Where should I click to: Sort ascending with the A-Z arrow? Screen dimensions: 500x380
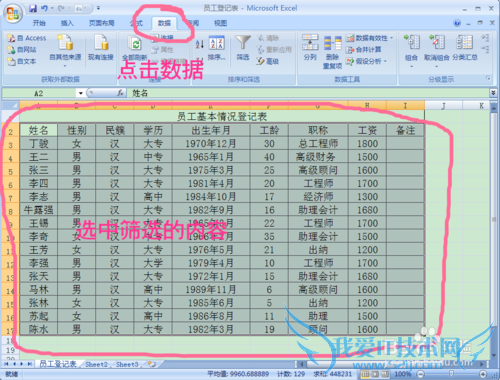click(x=199, y=44)
